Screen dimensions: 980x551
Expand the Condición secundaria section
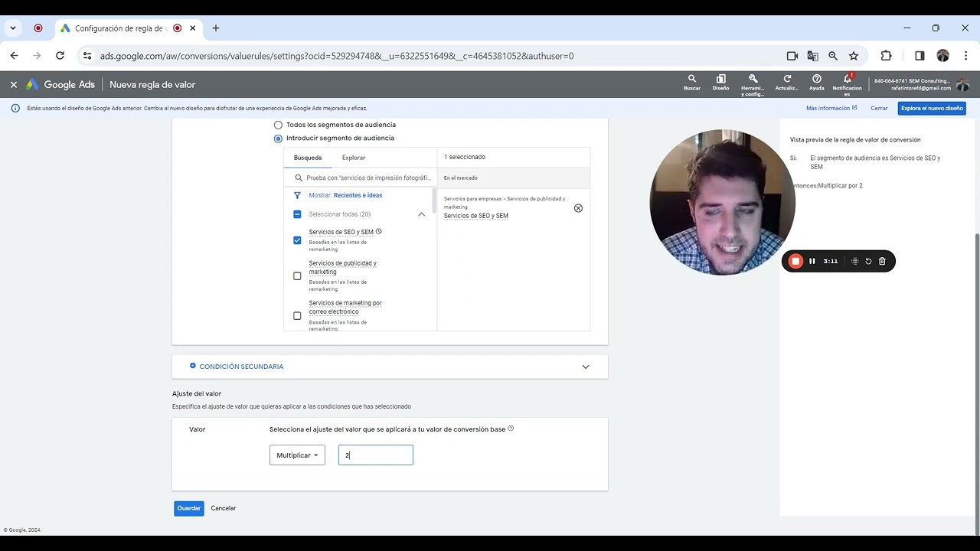click(390, 367)
